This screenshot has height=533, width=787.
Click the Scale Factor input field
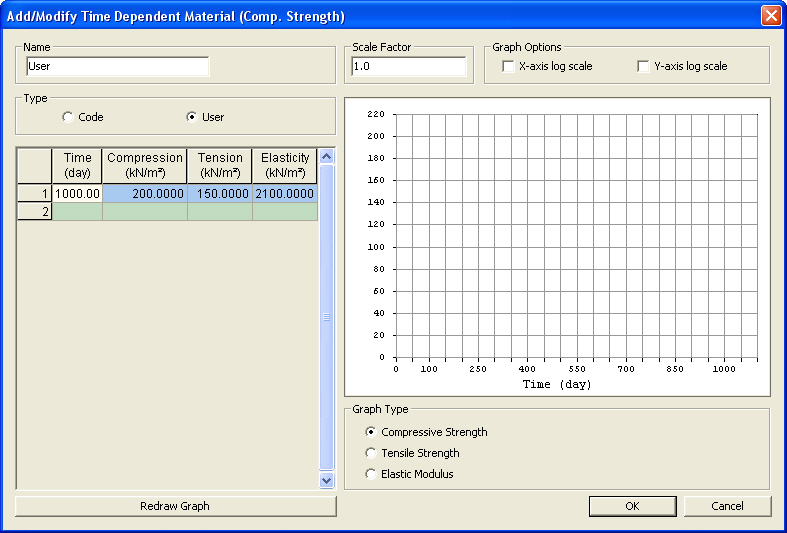click(409, 66)
